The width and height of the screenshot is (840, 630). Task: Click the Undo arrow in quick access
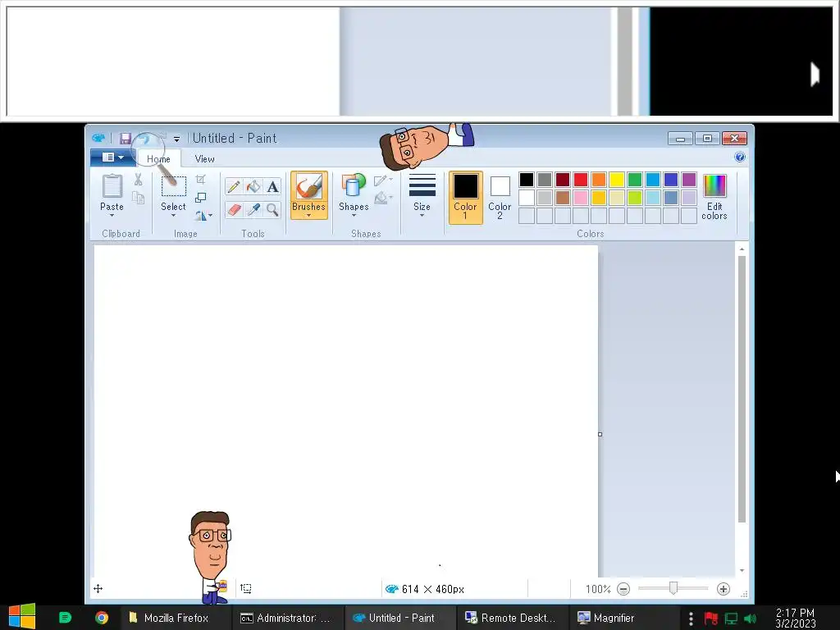[144, 138]
